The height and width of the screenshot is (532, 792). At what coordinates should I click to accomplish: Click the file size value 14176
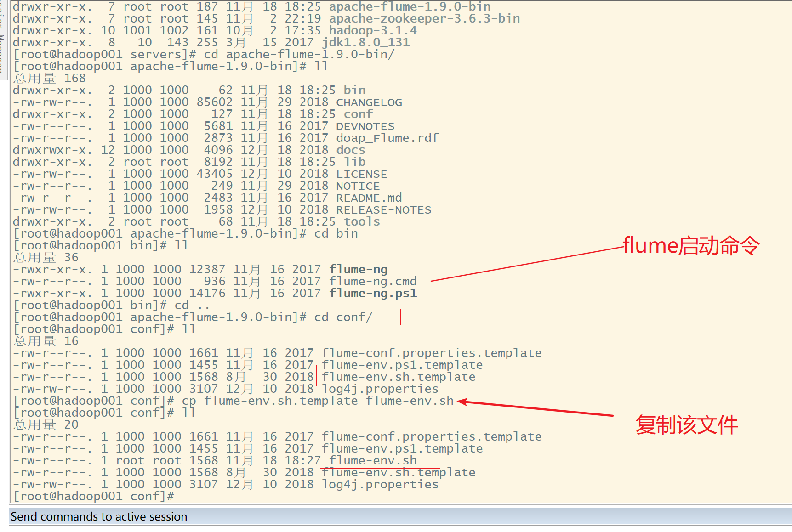pos(207,294)
